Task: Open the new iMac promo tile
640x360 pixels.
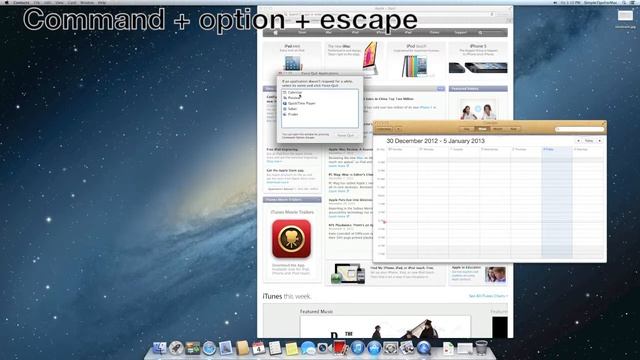Action: pos(353,59)
